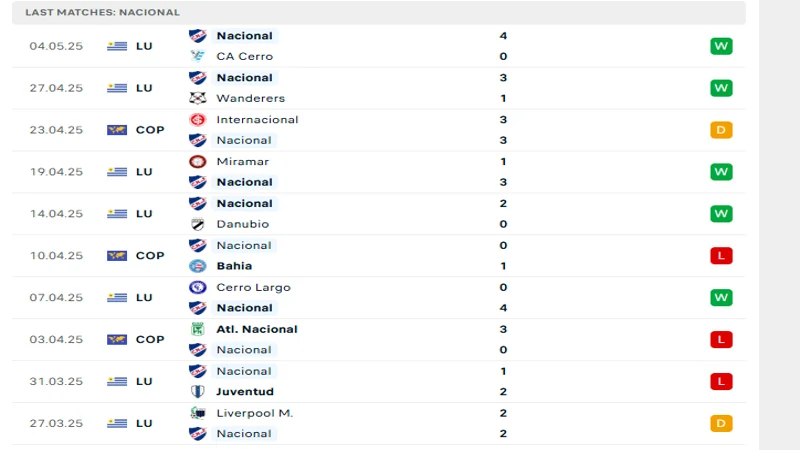Open the Wanderers team link
This screenshot has height=450, width=800.
click(x=250, y=98)
